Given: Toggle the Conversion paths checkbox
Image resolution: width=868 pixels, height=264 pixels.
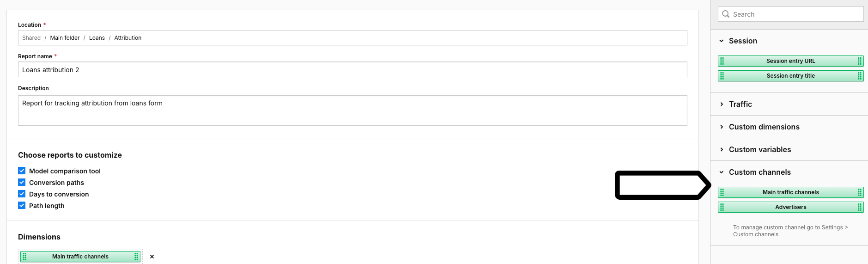Looking at the screenshot, I should (22, 183).
